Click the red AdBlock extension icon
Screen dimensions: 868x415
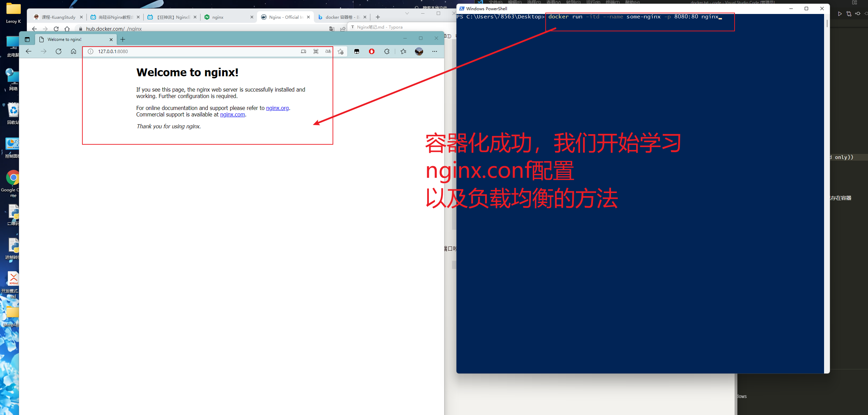coord(372,51)
